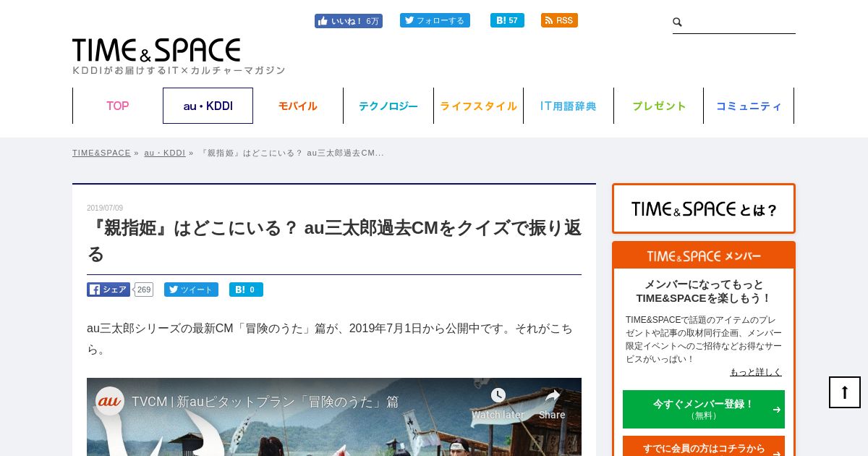The image size is (868, 456).
Task: Click the Facebook いいね! button in header
Action: [x=348, y=21]
